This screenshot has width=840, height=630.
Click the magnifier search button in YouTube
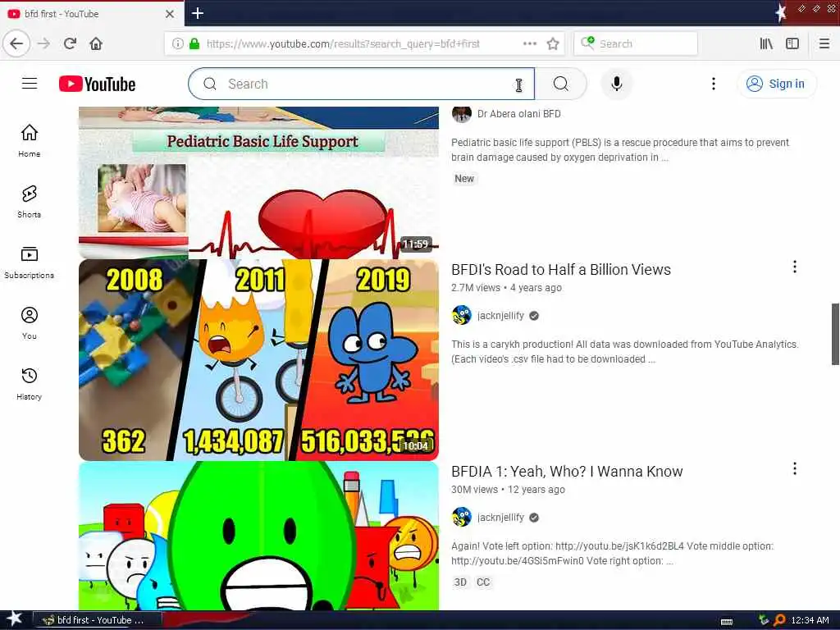[560, 84]
